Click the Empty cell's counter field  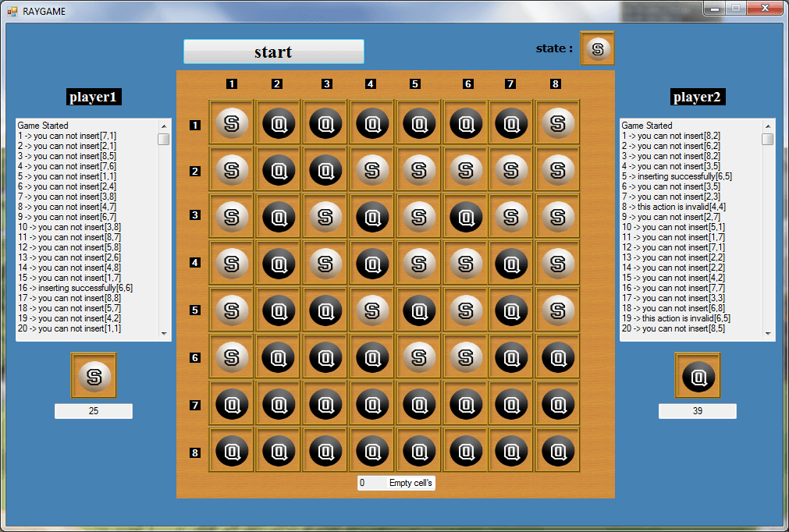coord(396,483)
